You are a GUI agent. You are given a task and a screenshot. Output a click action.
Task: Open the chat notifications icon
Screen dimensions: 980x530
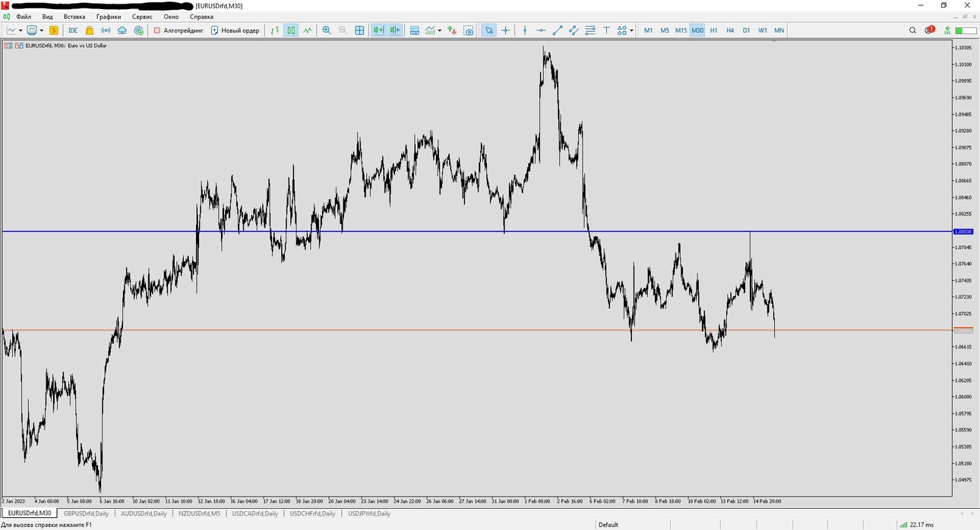(x=930, y=30)
